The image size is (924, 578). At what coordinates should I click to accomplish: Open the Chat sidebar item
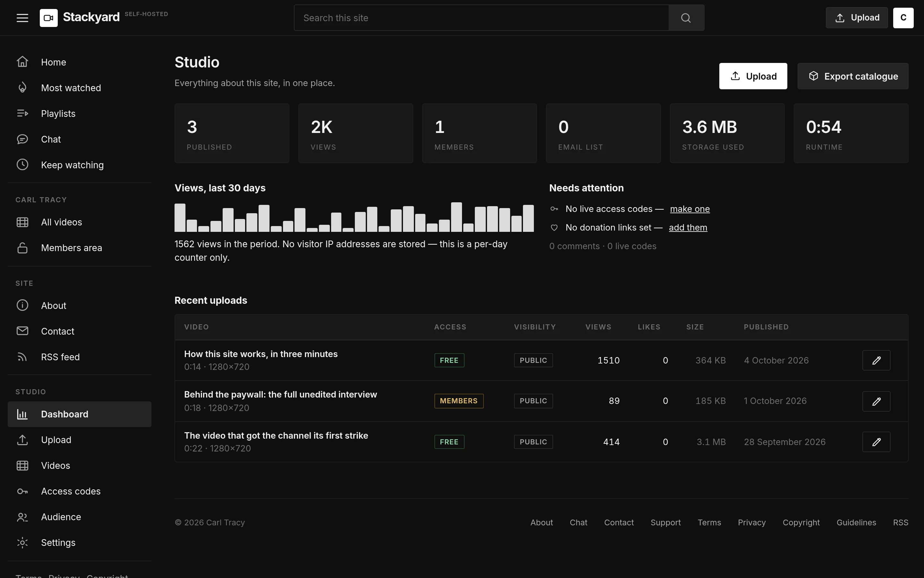tap(80, 139)
